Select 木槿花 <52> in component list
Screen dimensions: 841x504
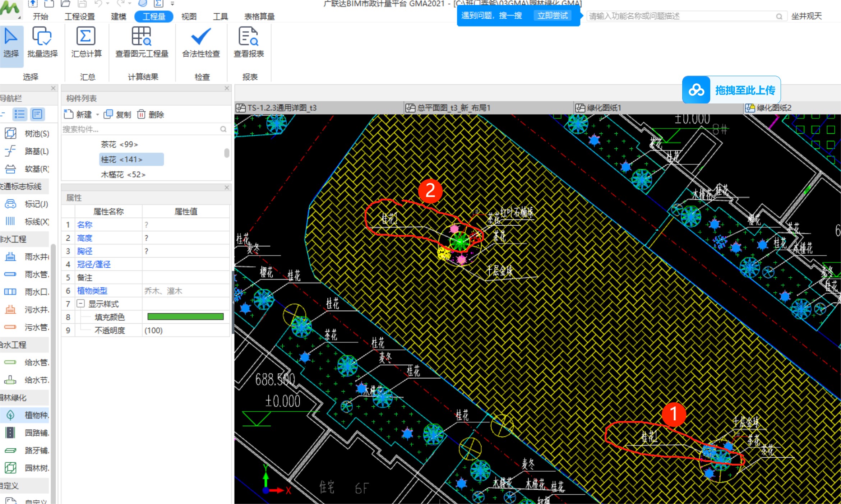[x=123, y=174]
